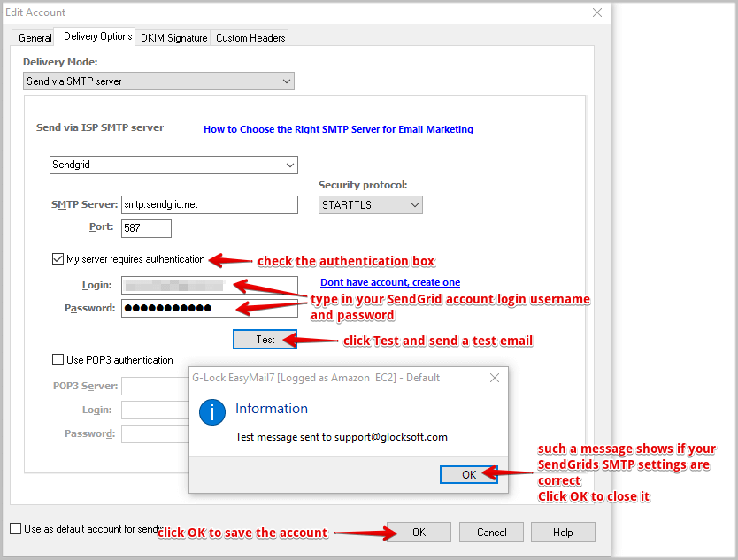Image resolution: width=738 pixels, height=560 pixels.
Task: Click the Cancel button
Action: 491,532
